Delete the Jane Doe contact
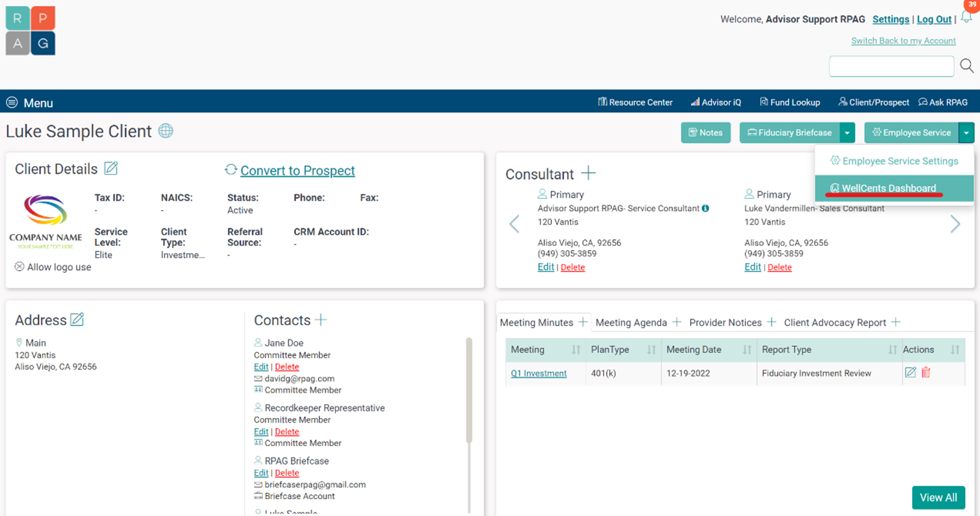This screenshot has height=516, width=980. (x=287, y=367)
